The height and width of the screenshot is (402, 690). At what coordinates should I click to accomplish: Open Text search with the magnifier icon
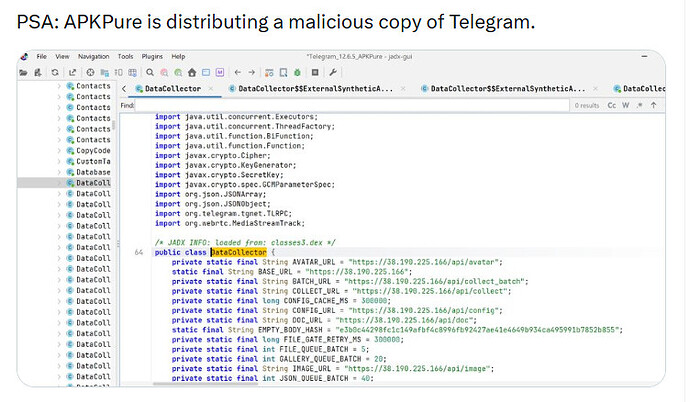point(150,73)
